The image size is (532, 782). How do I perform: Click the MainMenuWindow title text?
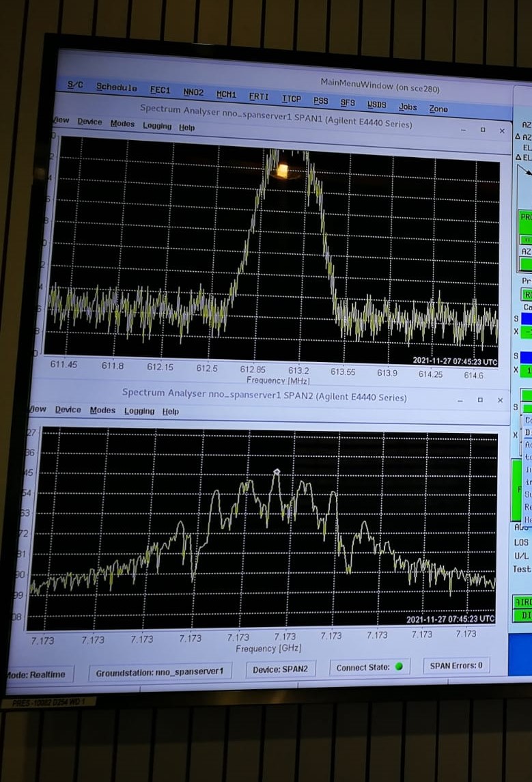pyautogui.click(x=380, y=85)
